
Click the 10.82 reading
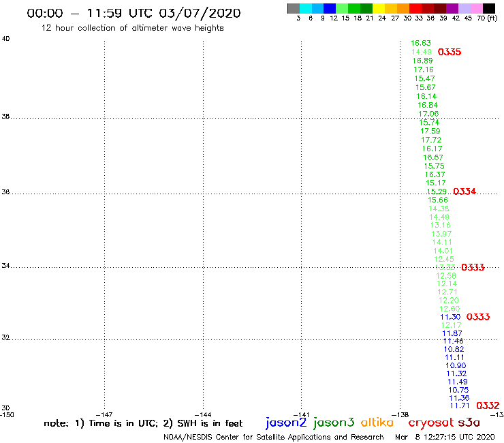(454, 350)
